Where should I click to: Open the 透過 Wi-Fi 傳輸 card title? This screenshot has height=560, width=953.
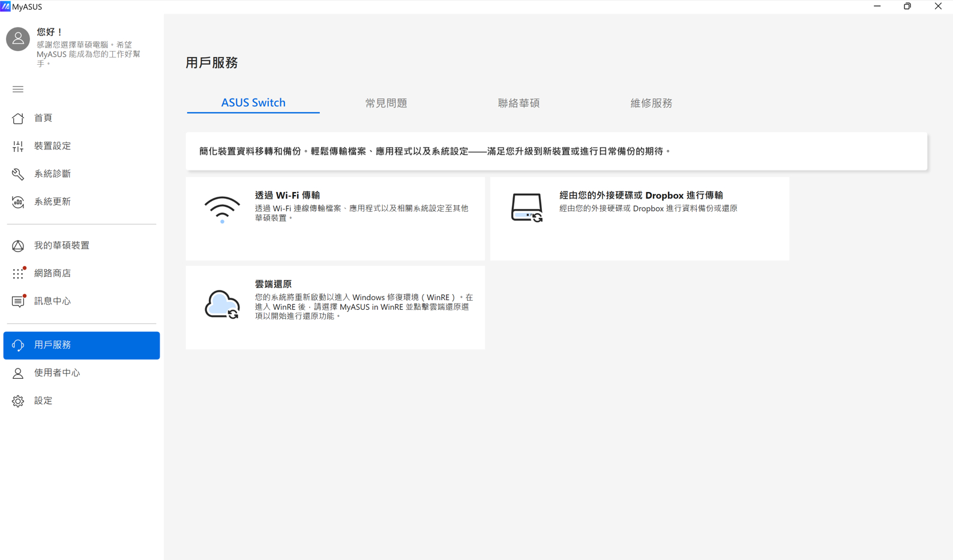pyautogui.click(x=287, y=196)
